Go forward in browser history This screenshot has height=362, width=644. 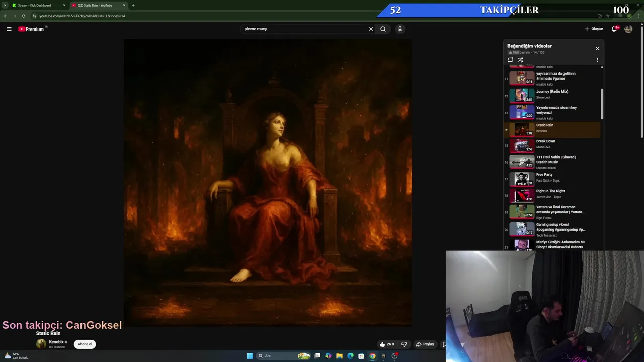[14, 16]
